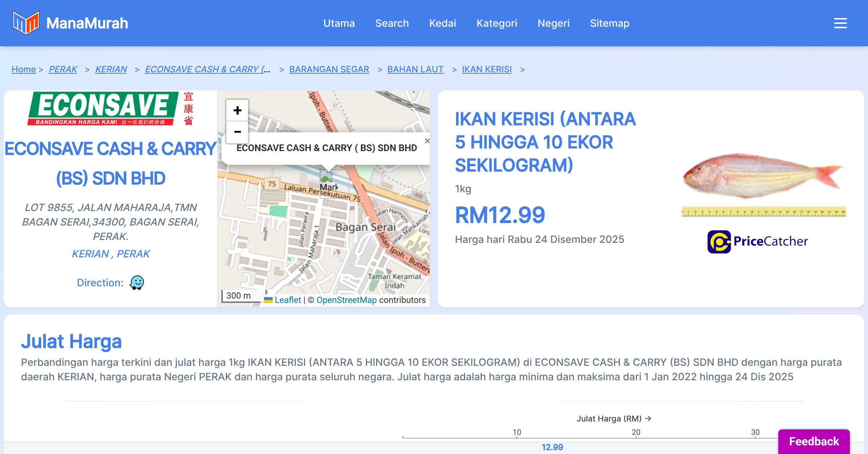
Task: Navigate to the Sitemap page
Action: [609, 23]
